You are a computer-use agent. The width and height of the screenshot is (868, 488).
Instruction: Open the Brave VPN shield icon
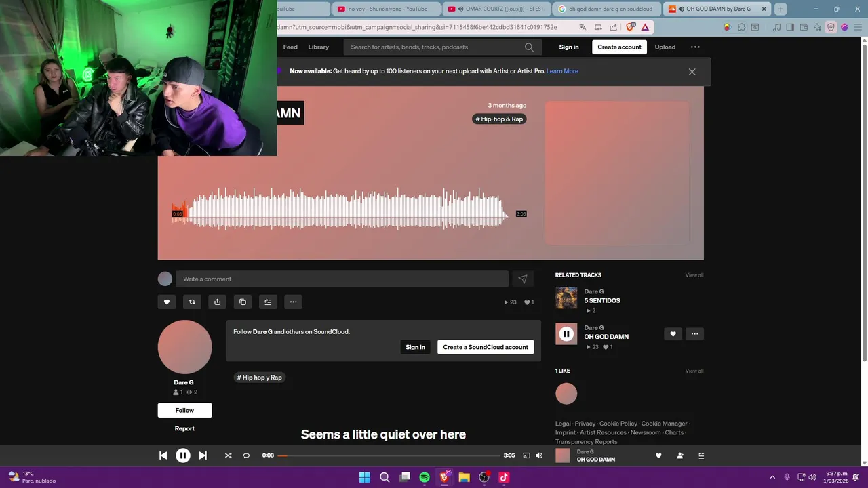tap(831, 27)
